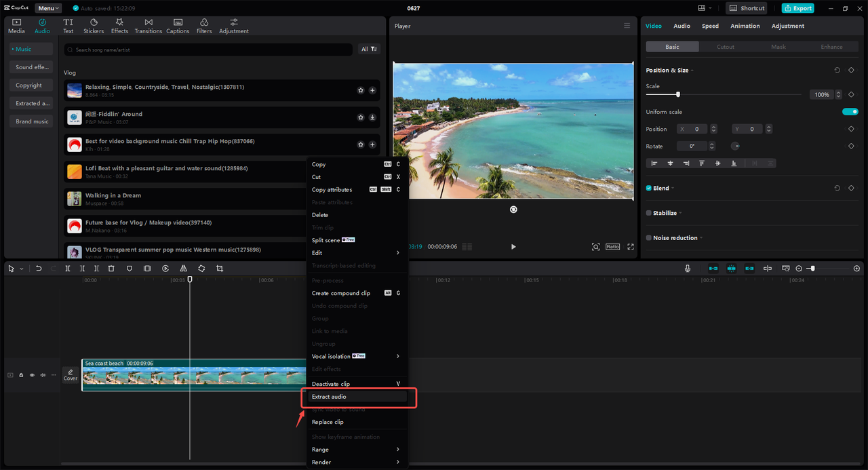
Task: Click the Export button
Action: coord(797,8)
